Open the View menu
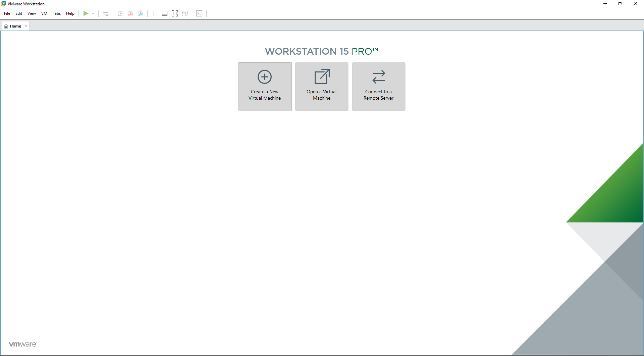 click(x=32, y=13)
